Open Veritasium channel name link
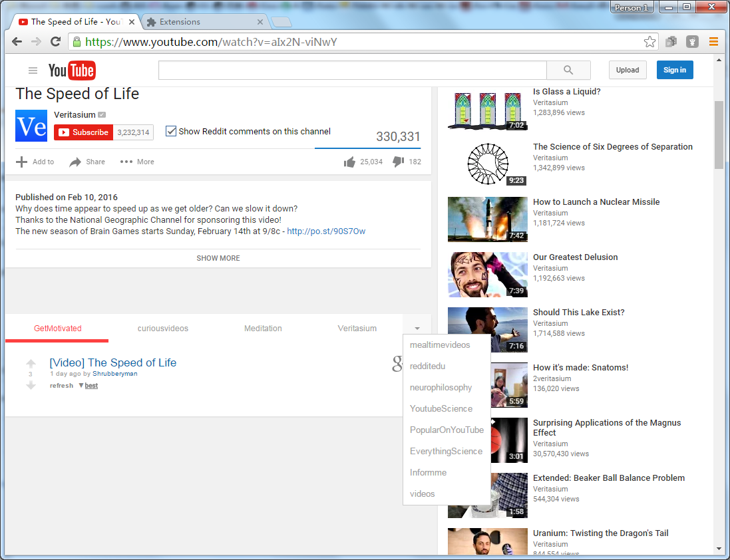This screenshot has height=560, width=730. click(x=75, y=115)
